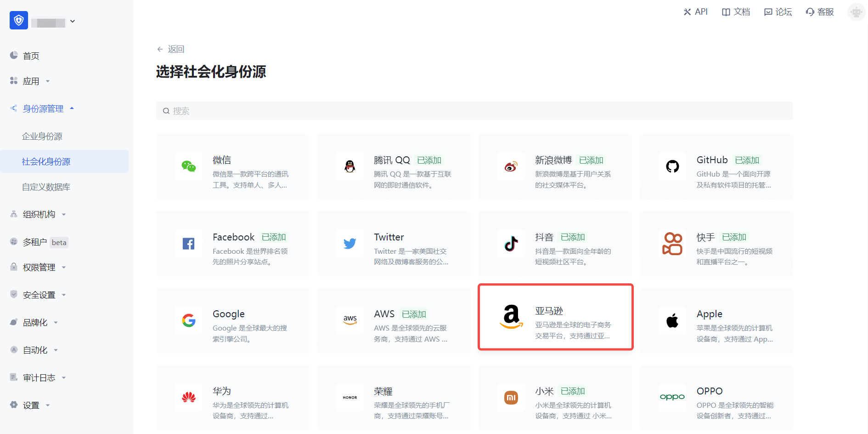Select the Tencent QQ penguin icon

350,166
